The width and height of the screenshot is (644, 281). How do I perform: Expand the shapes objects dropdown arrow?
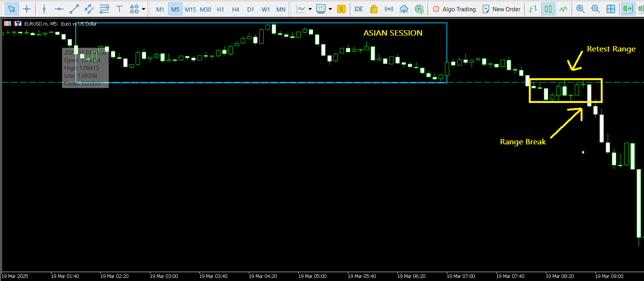[144, 9]
